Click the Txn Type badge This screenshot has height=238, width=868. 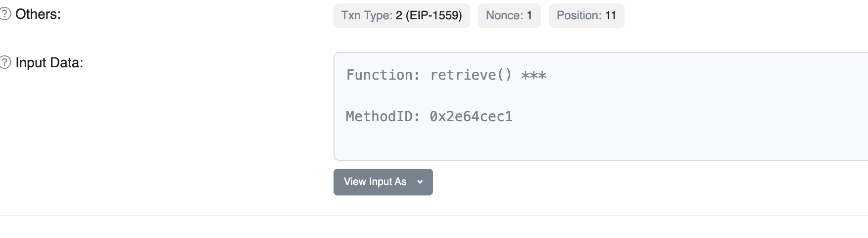tap(401, 16)
